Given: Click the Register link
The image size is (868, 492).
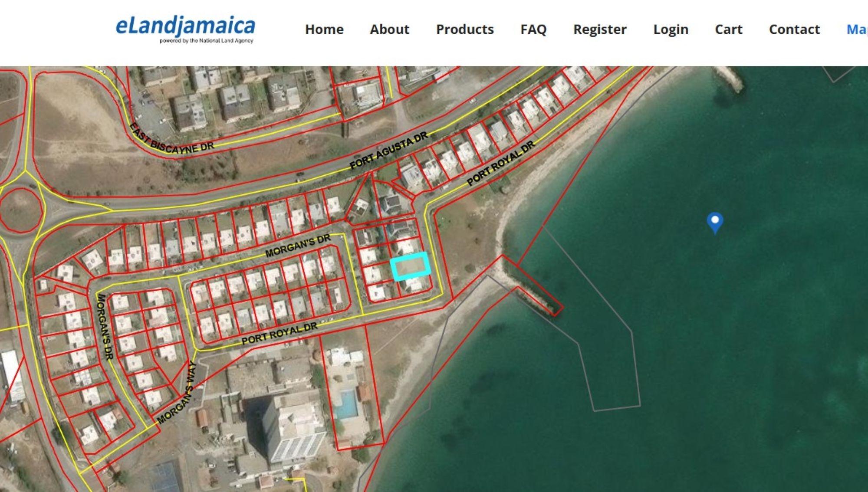Looking at the screenshot, I should point(599,30).
